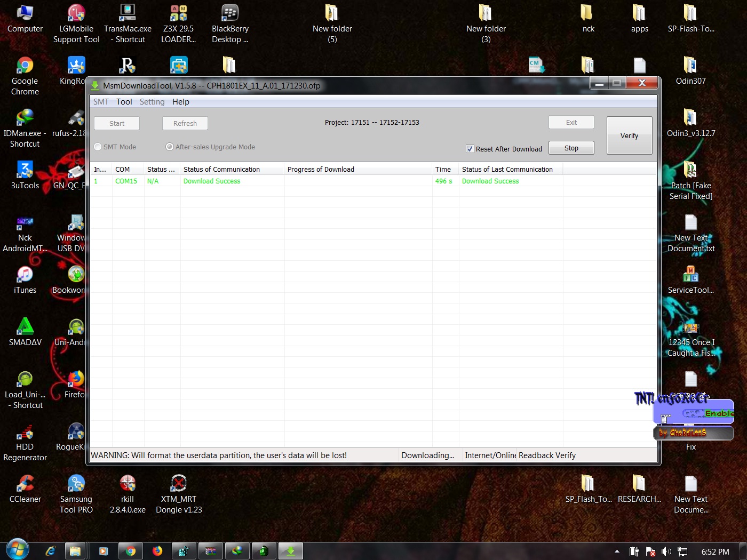747x560 pixels.
Task: Open the Tool menu
Action: pos(124,102)
